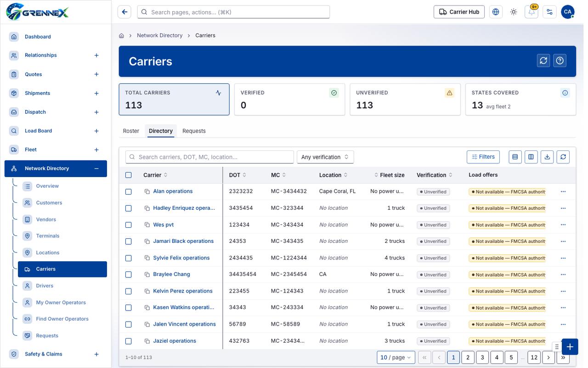Open the Any verification dropdown

coord(325,157)
